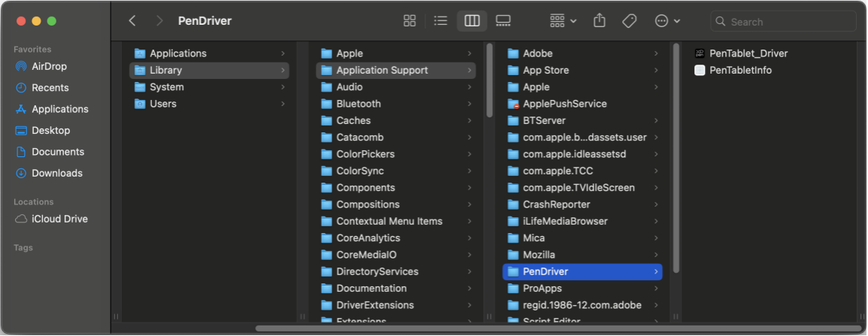
Task: Go back using the back arrow
Action: tap(132, 21)
